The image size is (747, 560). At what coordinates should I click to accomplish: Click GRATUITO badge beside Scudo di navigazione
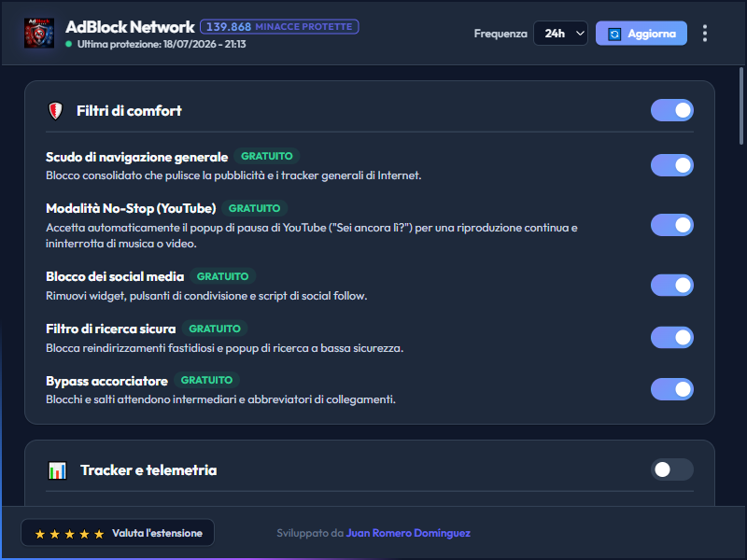pyautogui.click(x=267, y=156)
